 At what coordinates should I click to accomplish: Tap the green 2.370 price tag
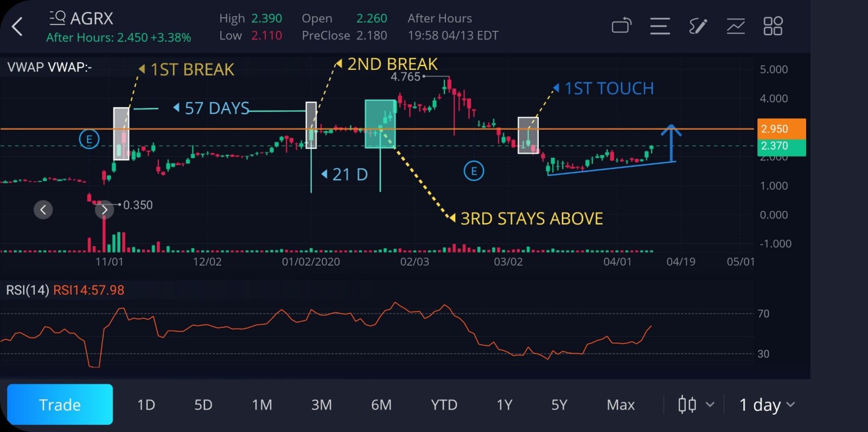point(781,146)
